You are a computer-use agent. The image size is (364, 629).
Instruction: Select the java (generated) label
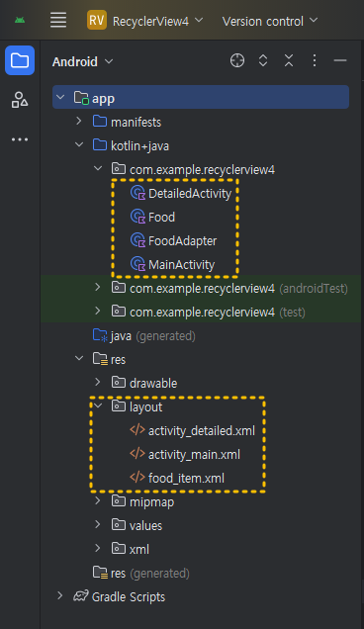point(153,336)
